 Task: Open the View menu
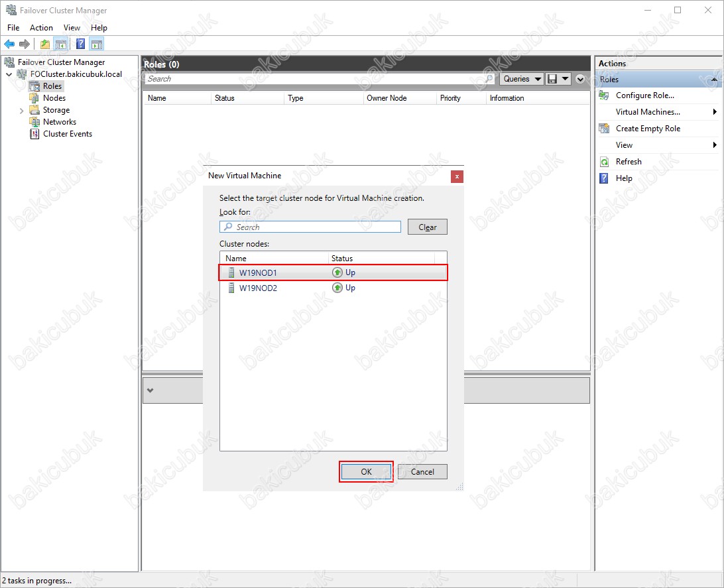point(72,28)
